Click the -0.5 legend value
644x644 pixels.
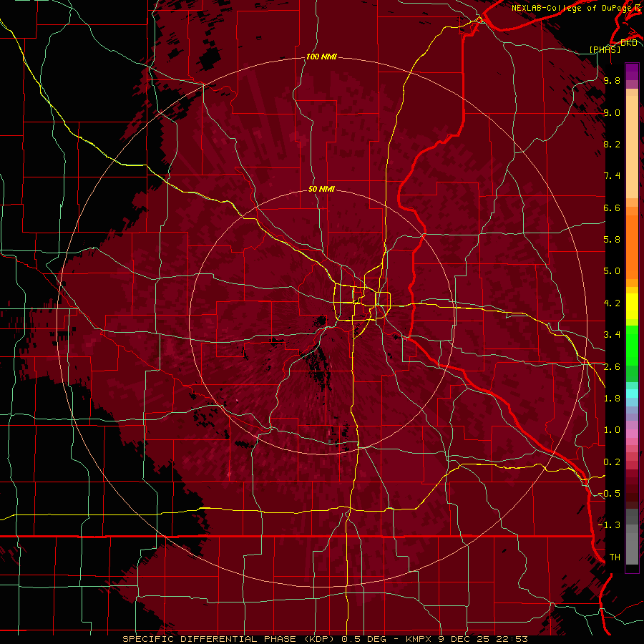pos(609,494)
